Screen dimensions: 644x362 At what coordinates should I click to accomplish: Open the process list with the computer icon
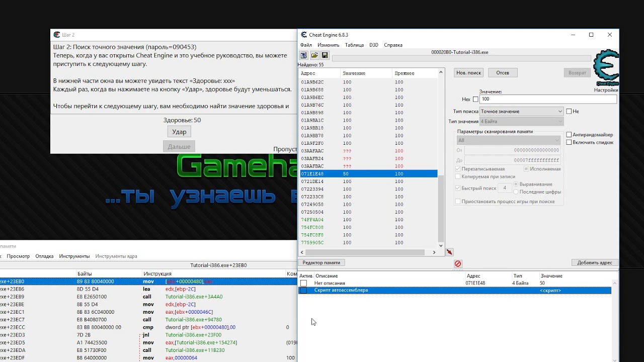click(303, 55)
